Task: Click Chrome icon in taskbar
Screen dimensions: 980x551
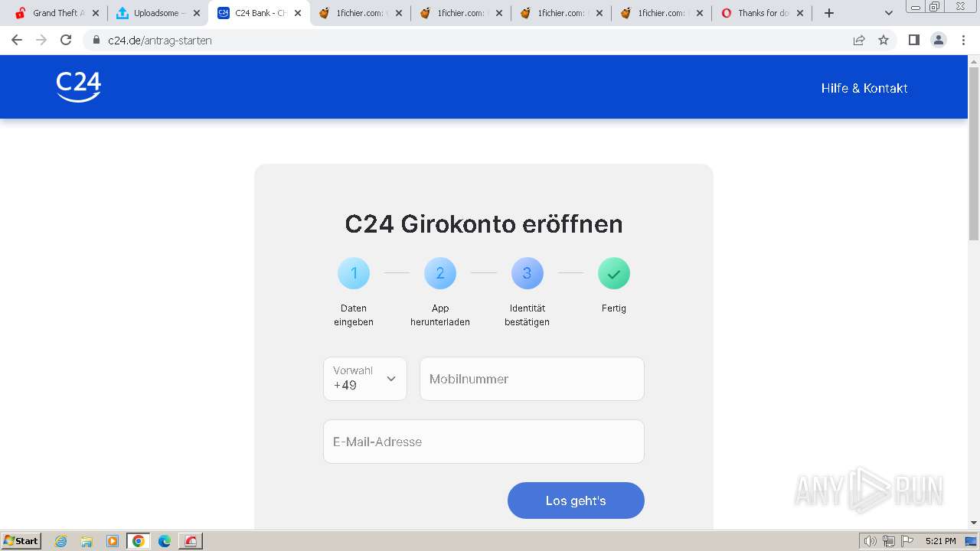Action: click(139, 541)
